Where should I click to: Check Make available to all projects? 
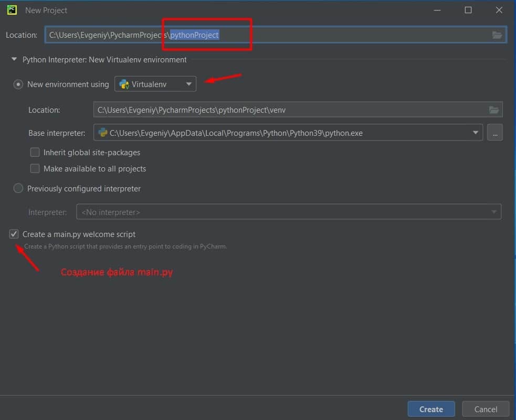[x=35, y=169]
